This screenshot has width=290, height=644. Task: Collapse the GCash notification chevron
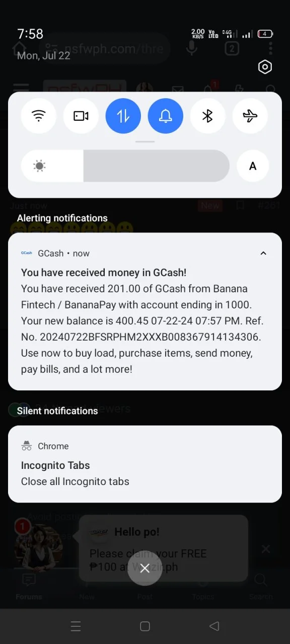point(263,253)
